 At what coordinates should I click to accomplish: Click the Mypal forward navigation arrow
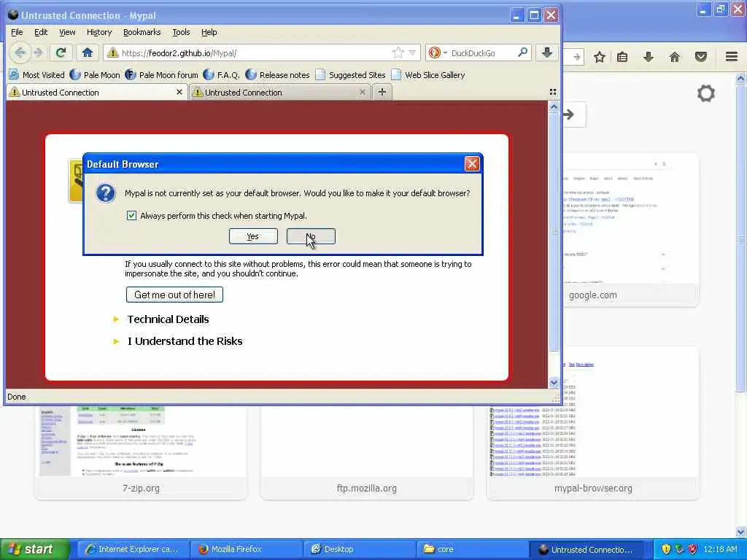point(39,52)
